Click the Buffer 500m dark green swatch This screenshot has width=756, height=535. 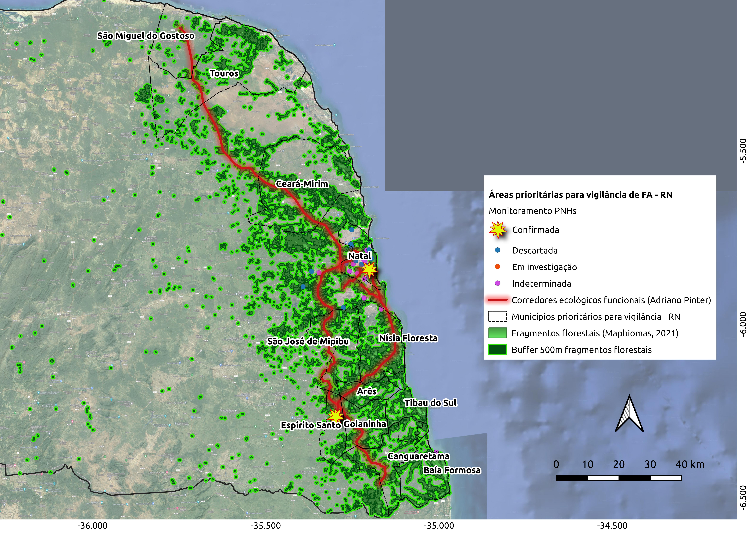(498, 349)
